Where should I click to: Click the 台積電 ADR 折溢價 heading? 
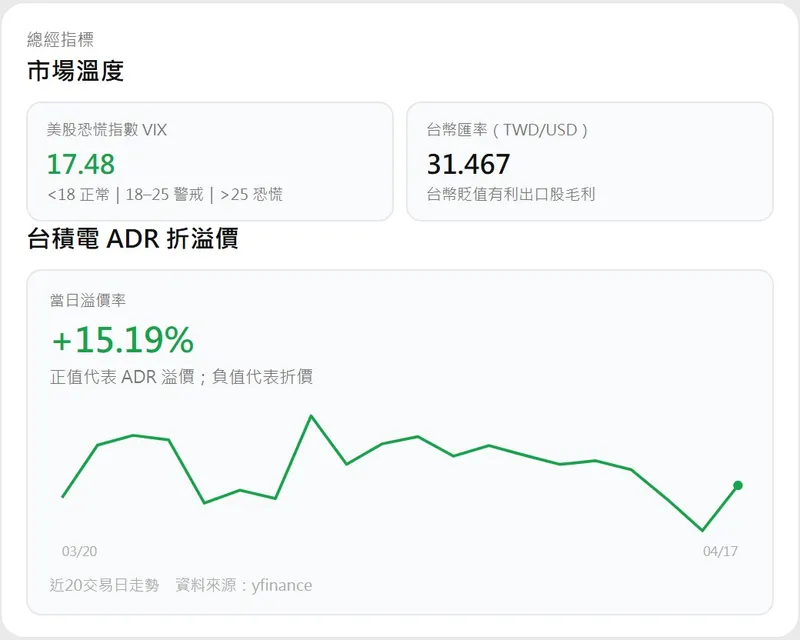pos(133,239)
